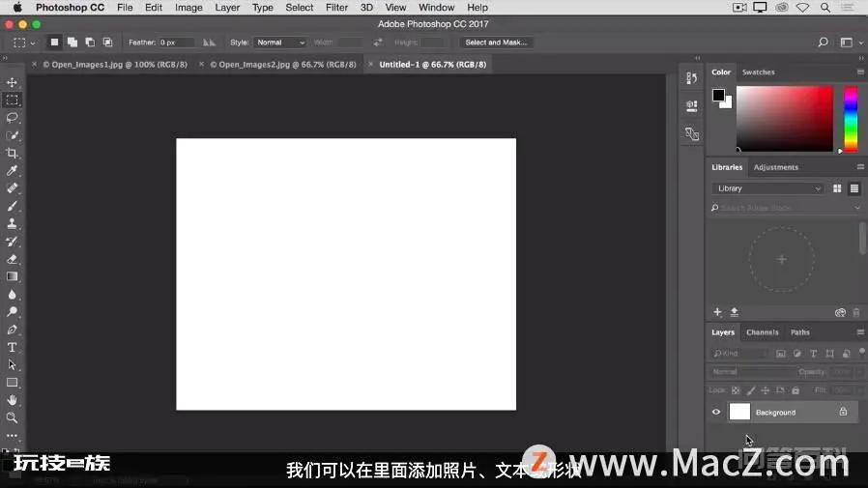
Task: Toggle lock on Background layer
Action: [x=843, y=412]
